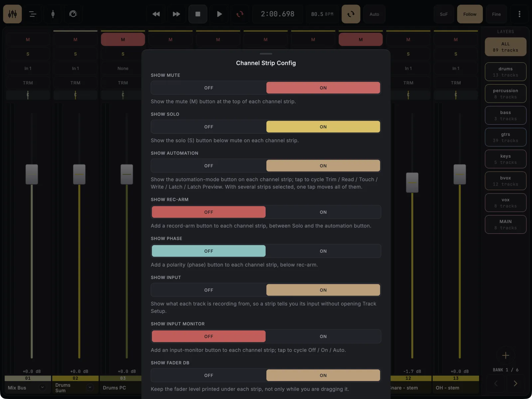Open OH - stem In 1 input selector
This screenshot has height=399, width=532.
click(456, 68)
